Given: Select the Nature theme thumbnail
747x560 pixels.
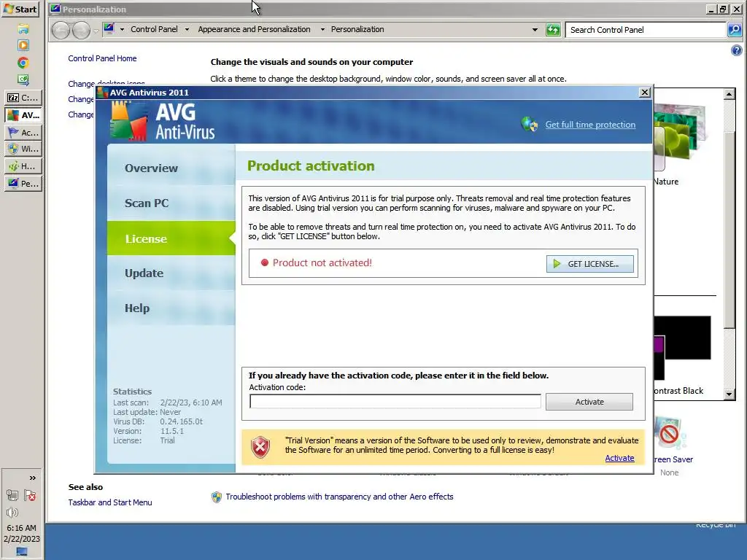Looking at the screenshot, I should coord(680,136).
